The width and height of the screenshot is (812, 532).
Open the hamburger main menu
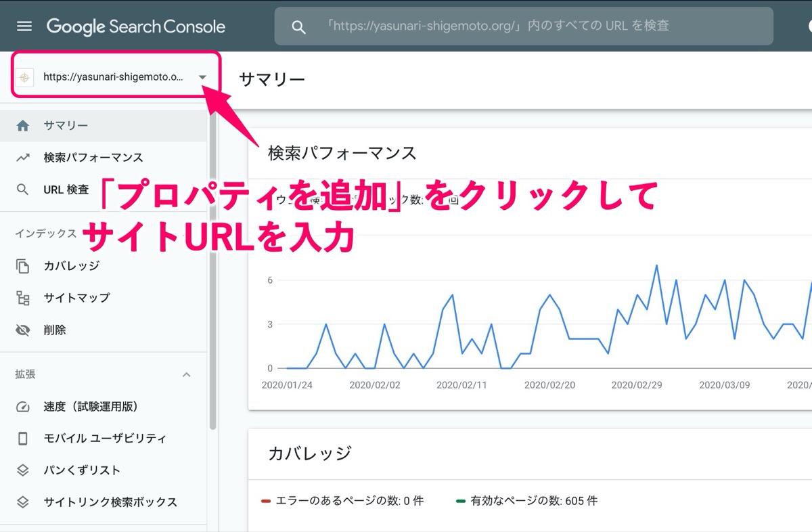(x=24, y=26)
